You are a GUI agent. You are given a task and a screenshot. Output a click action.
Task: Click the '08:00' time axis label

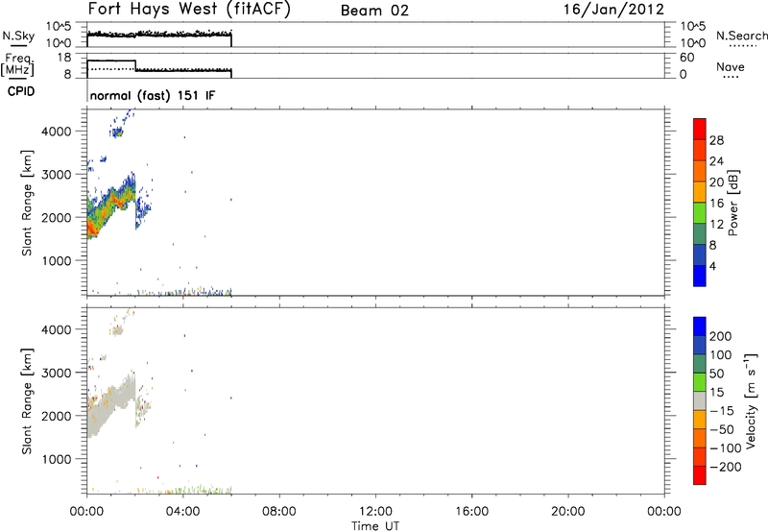[x=279, y=512]
